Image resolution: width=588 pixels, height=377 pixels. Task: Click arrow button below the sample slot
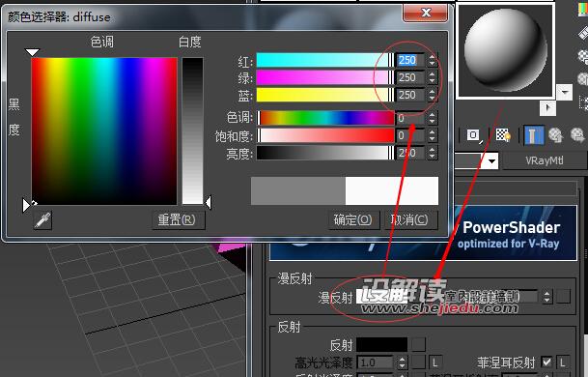[x=547, y=108]
